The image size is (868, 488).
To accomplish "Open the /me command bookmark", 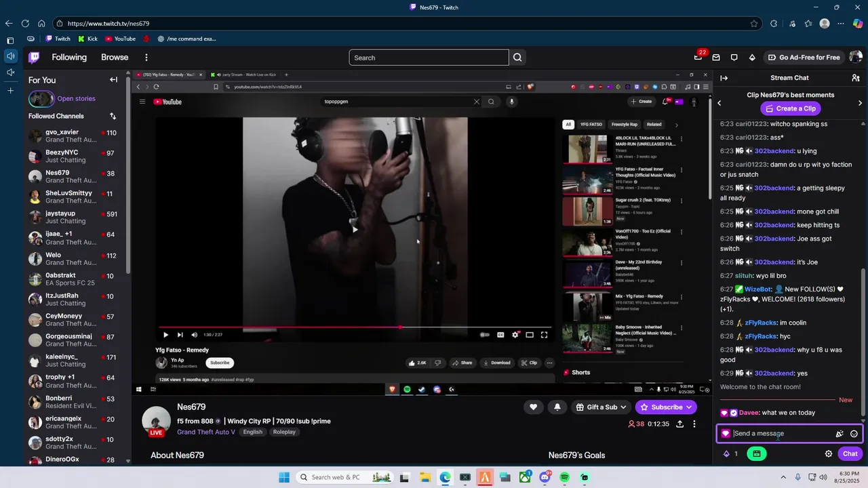I will coord(186,39).
